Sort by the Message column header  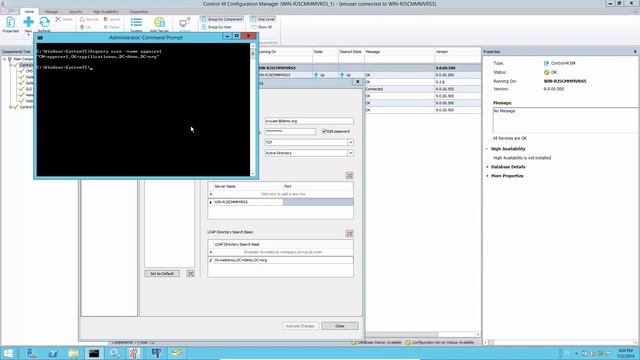pos(399,52)
